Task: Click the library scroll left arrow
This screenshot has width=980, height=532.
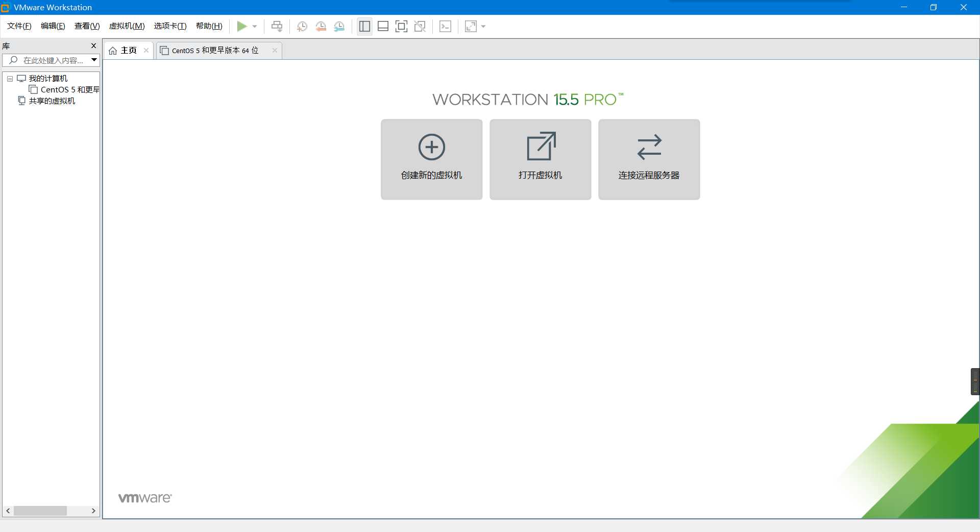Action: [8, 511]
